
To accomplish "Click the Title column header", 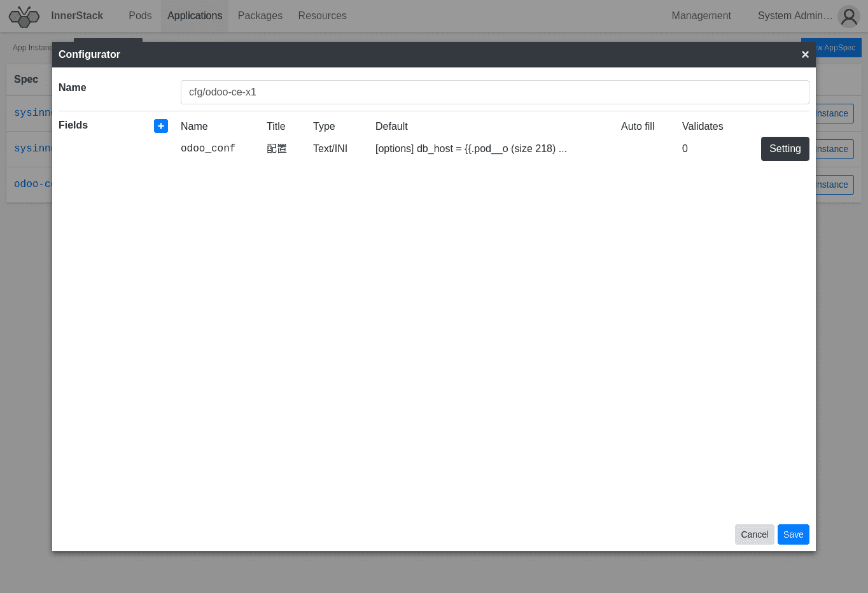I will (x=276, y=126).
